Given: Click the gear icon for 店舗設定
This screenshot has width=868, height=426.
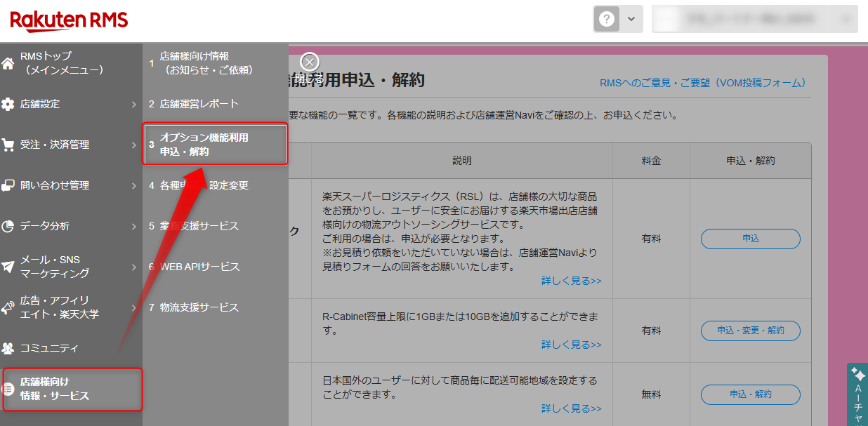Looking at the screenshot, I should click(8, 104).
